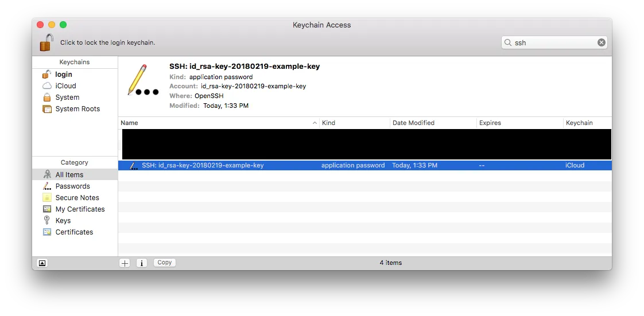Click the iCloud cell in Keychain column
The image size is (644, 316).
(575, 165)
